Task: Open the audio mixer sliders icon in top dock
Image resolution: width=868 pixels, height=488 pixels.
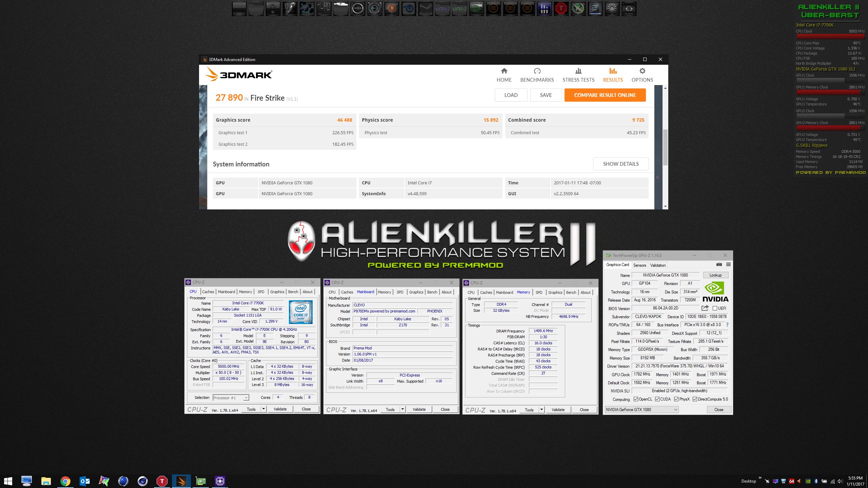Action: [324, 8]
